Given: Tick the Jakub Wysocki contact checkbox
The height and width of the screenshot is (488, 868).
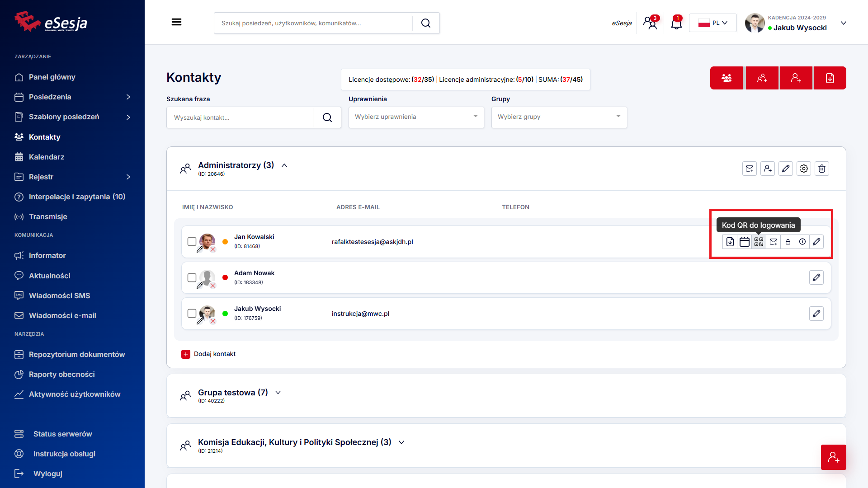Looking at the screenshot, I should [x=192, y=313].
